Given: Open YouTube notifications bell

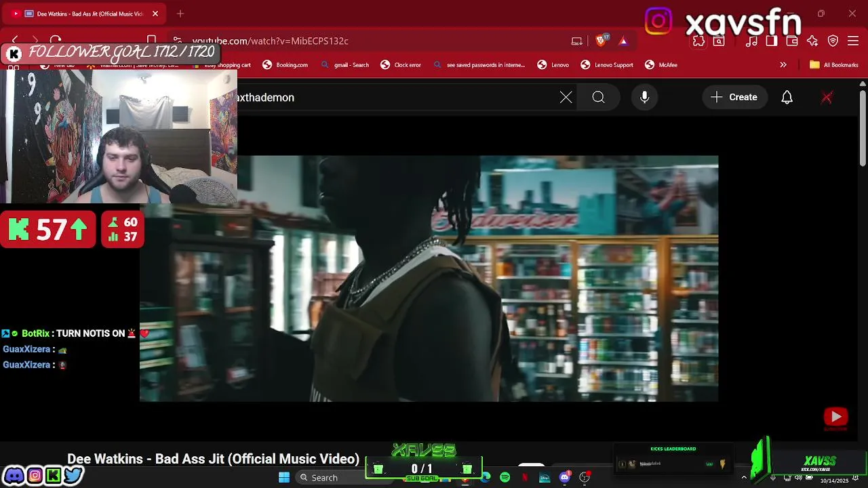Looking at the screenshot, I should coord(787,98).
